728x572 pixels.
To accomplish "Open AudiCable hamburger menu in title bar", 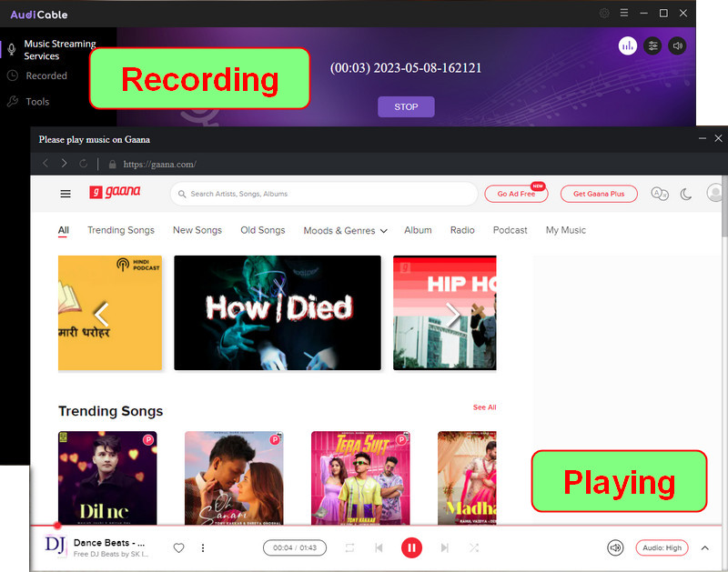I will [x=624, y=14].
